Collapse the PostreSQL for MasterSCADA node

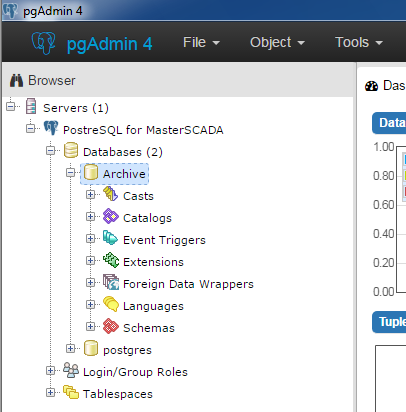(31, 129)
